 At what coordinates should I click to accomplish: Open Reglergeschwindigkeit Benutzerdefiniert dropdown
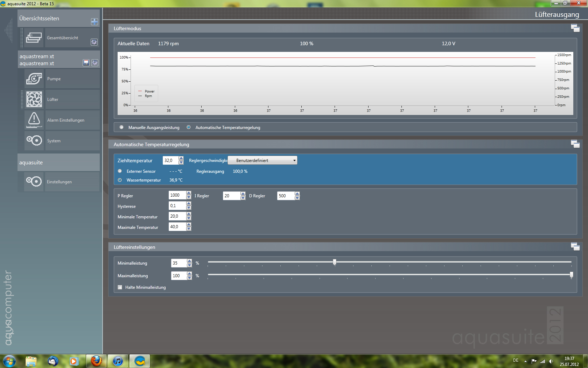pyautogui.click(x=262, y=161)
